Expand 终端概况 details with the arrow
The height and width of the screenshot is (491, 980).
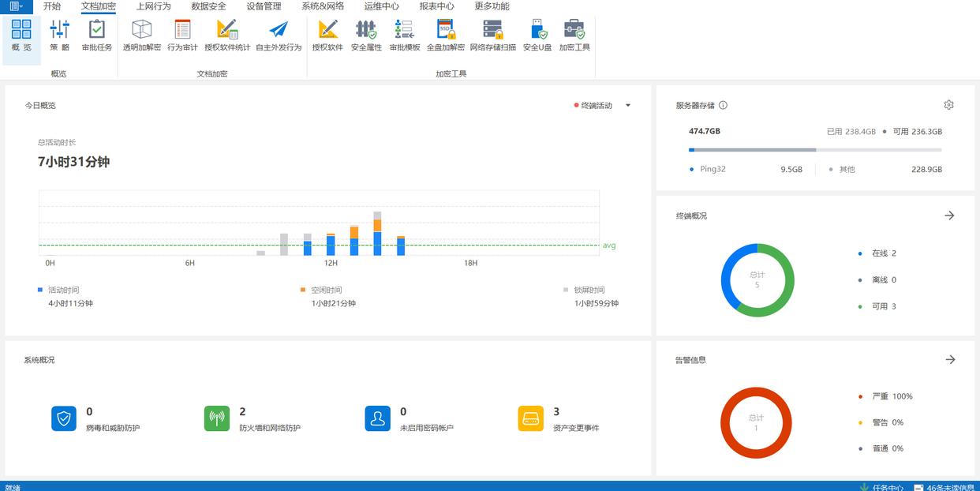click(x=949, y=216)
